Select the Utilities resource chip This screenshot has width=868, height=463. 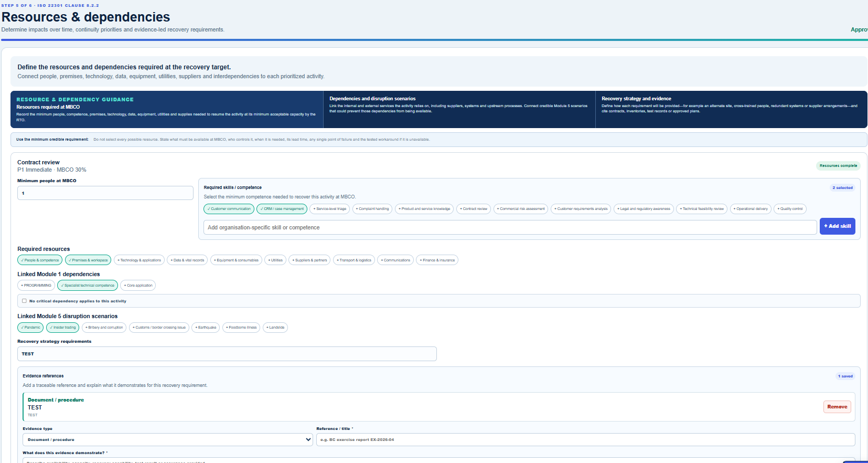[275, 260]
